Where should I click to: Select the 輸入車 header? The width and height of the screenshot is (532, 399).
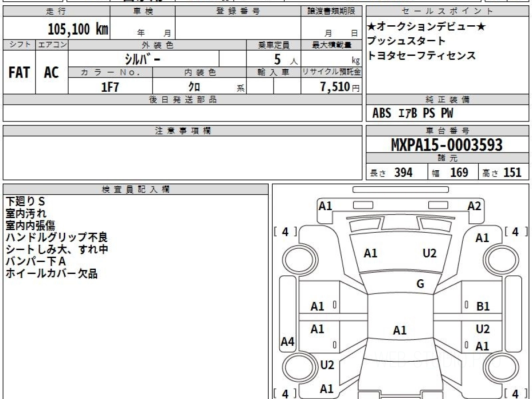274,72
